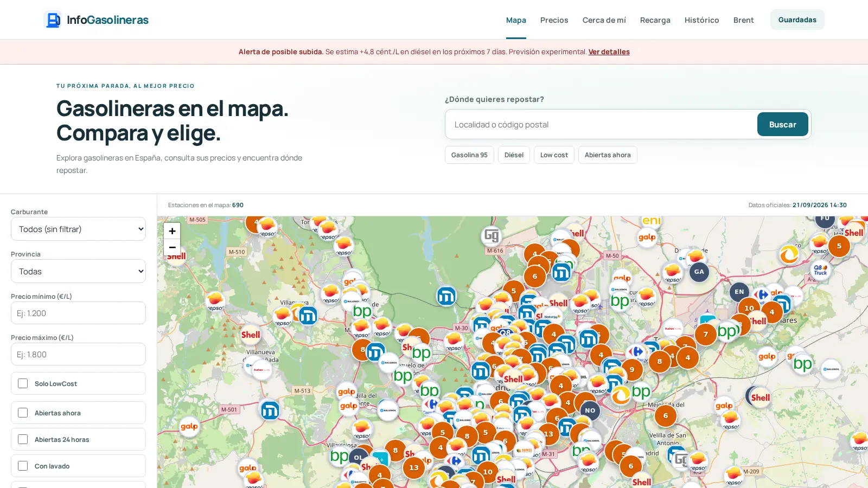Image resolution: width=868 pixels, height=488 pixels.
Task: Open the Provincia dropdown
Action: pyautogui.click(x=78, y=271)
